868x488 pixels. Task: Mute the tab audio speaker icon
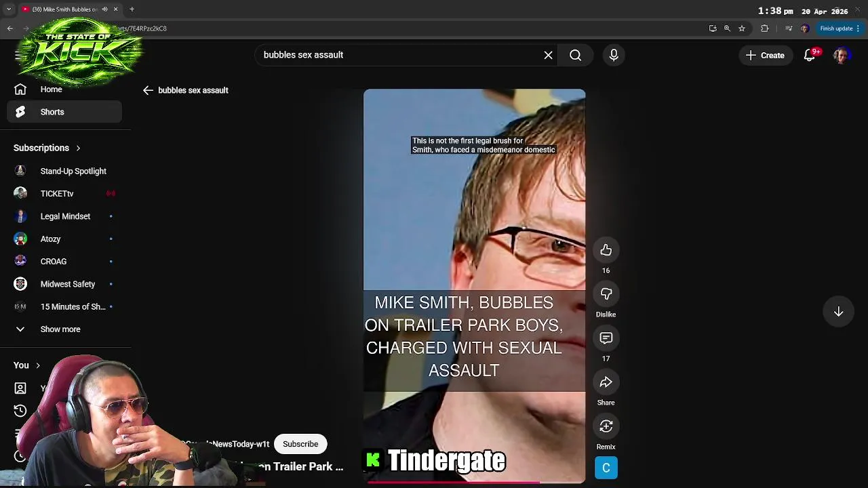[104, 9]
